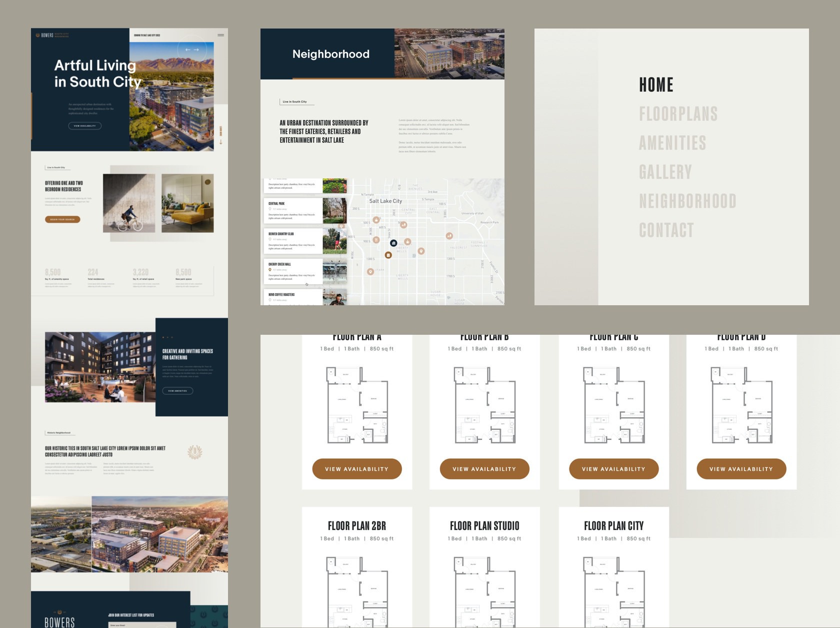Image resolution: width=840 pixels, height=628 pixels.
Task: Open FLOORPLANS from the navigation menu
Action: pos(678,114)
